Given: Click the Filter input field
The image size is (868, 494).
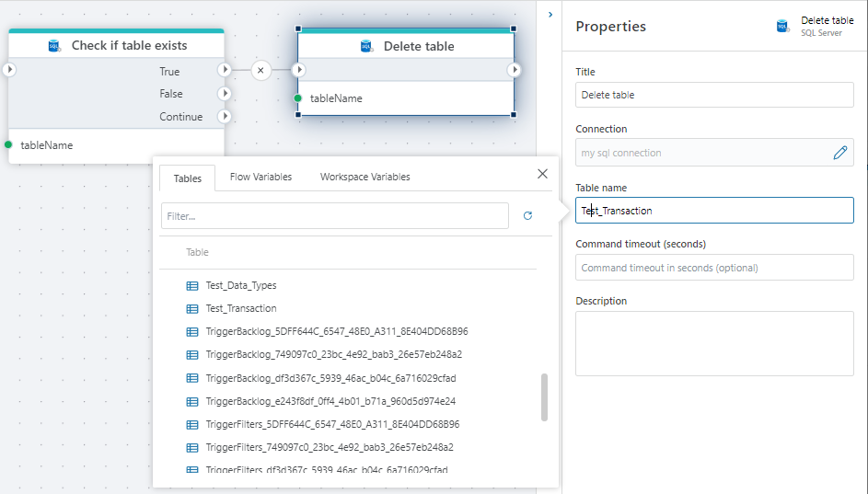Looking at the screenshot, I should tap(334, 216).
